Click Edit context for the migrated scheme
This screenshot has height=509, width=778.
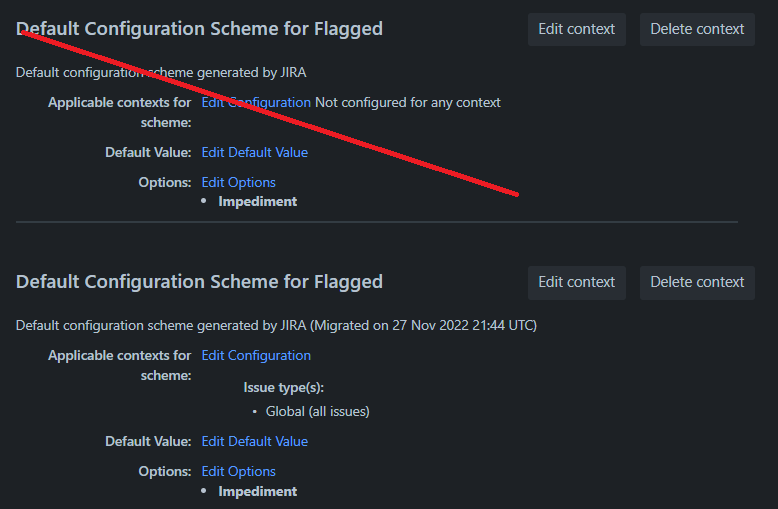[x=577, y=282]
